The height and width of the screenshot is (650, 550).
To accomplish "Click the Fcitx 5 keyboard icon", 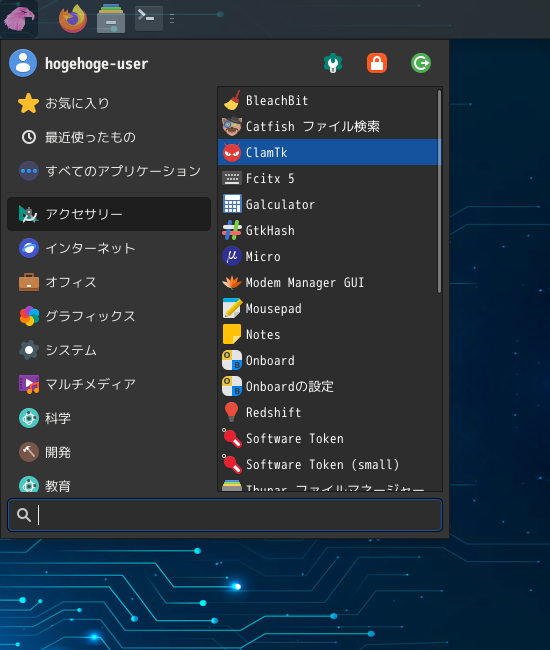I will point(232,178).
